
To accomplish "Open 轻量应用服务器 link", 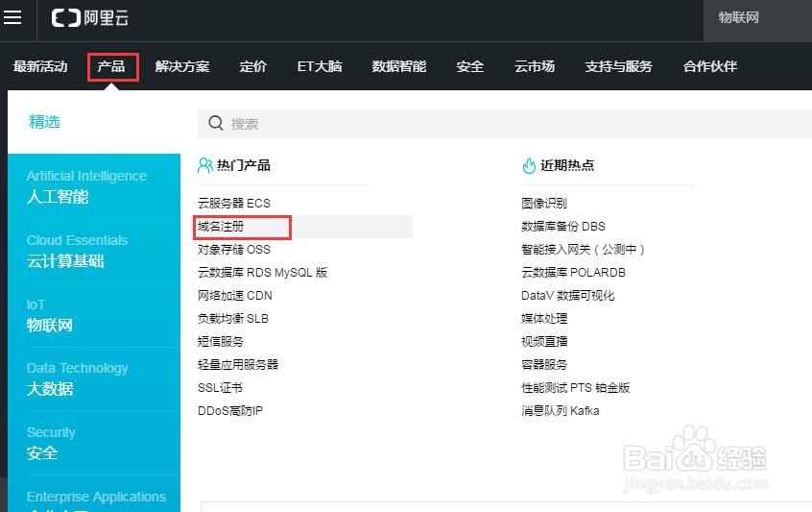I will click(238, 364).
